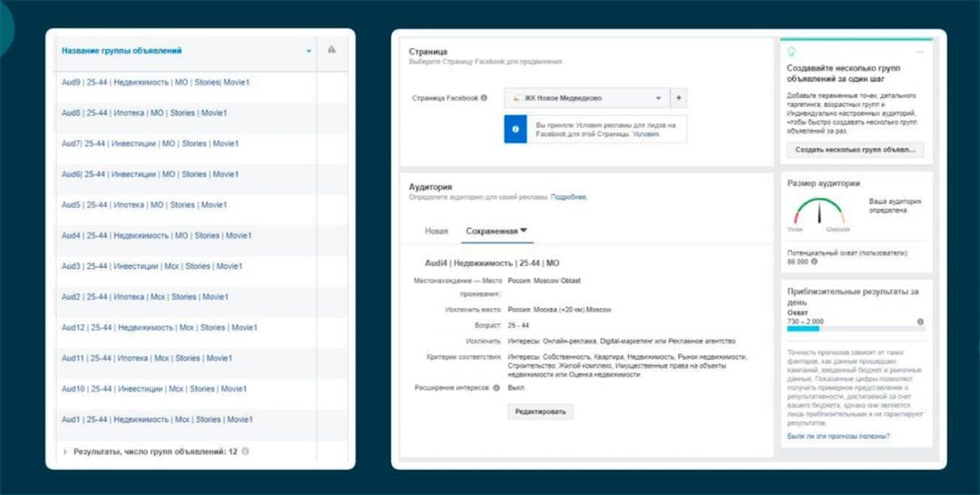Click the warning triangle column header icon
The height and width of the screenshot is (495, 980).
[332, 50]
